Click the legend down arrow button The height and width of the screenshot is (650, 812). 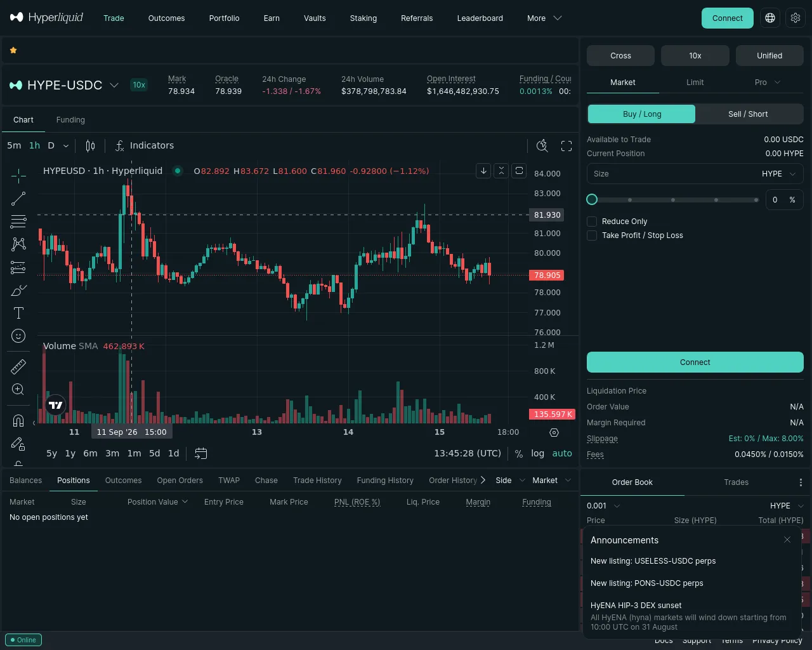483,171
